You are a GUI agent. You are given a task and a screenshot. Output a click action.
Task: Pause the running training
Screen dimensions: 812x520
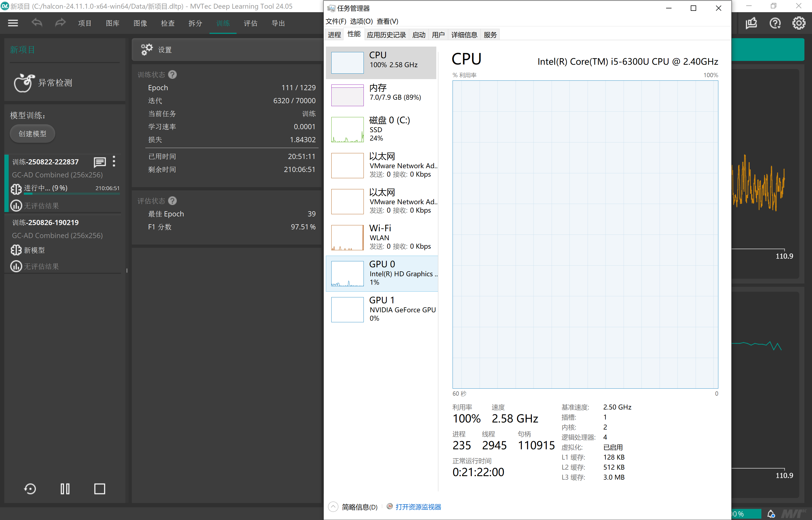pyautogui.click(x=65, y=489)
